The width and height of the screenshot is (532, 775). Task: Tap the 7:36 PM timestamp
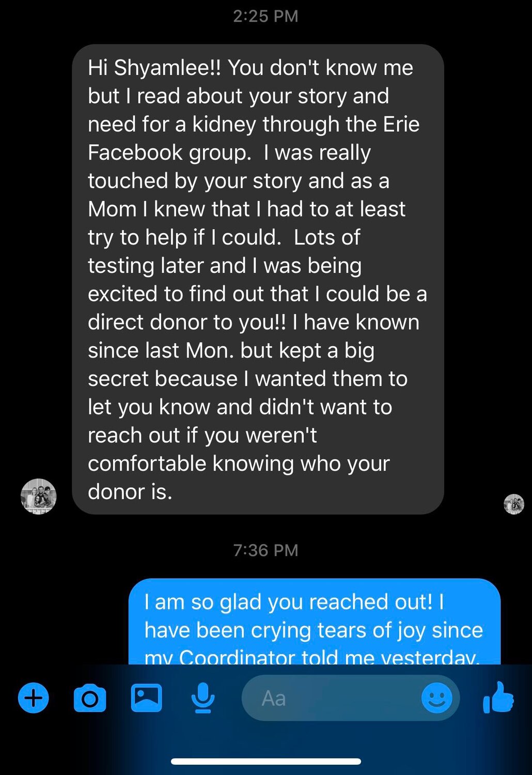pos(265,550)
